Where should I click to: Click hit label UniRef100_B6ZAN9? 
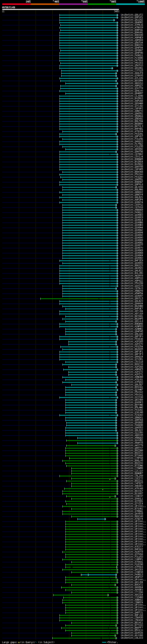pyautogui.click(x=132, y=306)
